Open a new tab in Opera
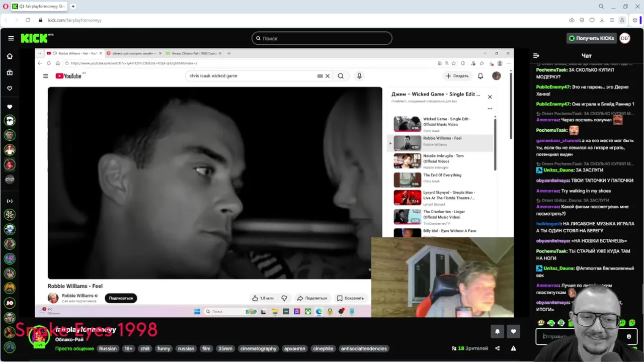The width and height of the screenshot is (644, 362). (x=73, y=7)
